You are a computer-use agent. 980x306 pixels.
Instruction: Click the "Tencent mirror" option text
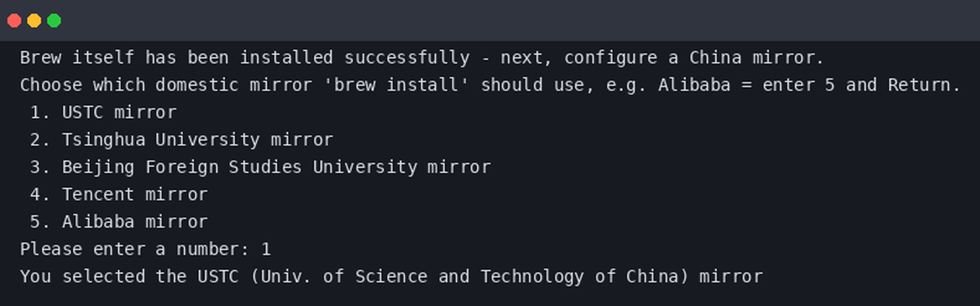click(x=135, y=194)
